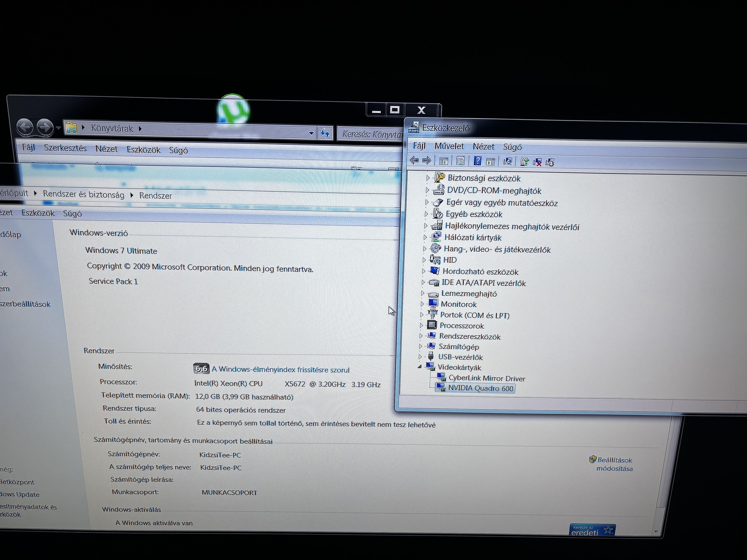The height and width of the screenshot is (560, 747).
Task: Click the 'Windows 7 Ultimate' edition text
Action: (121, 251)
